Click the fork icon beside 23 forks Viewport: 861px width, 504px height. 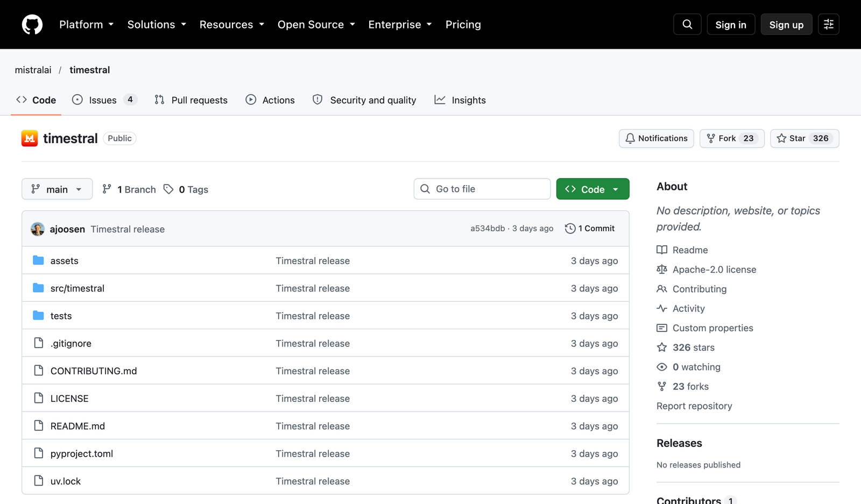click(x=662, y=386)
